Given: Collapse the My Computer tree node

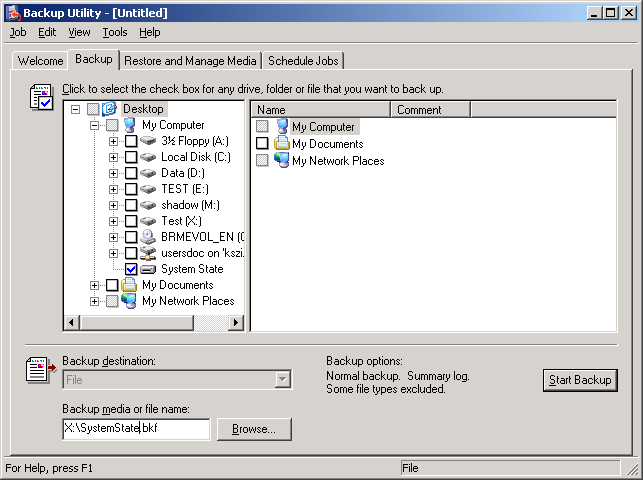Looking at the screenshot, I should [94, 125].
